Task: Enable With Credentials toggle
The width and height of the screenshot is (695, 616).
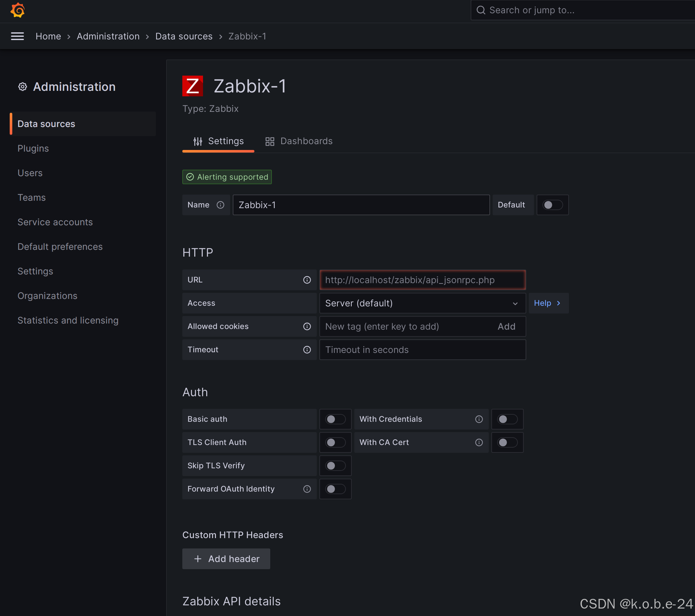Action: (x=507, y=419)
